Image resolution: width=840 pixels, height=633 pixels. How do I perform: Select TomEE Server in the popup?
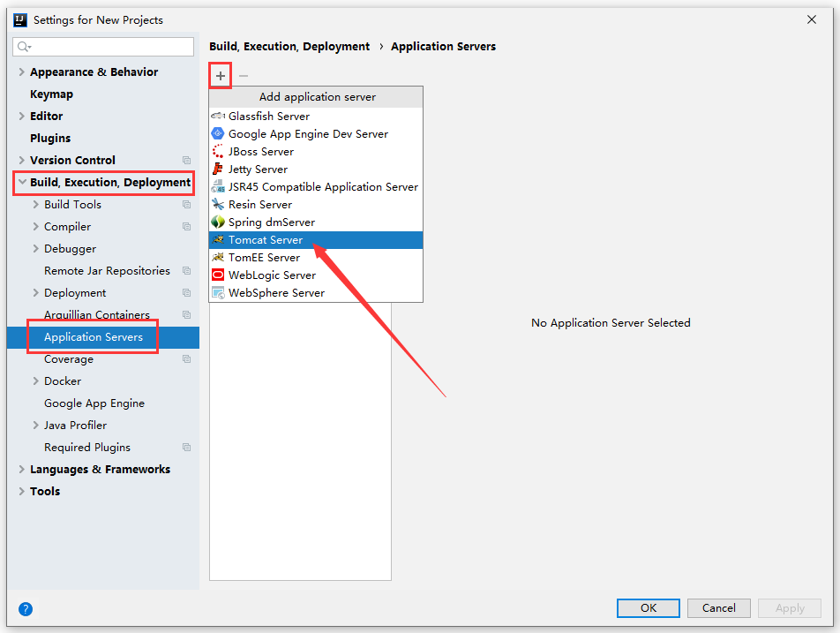tap(264, 258)
